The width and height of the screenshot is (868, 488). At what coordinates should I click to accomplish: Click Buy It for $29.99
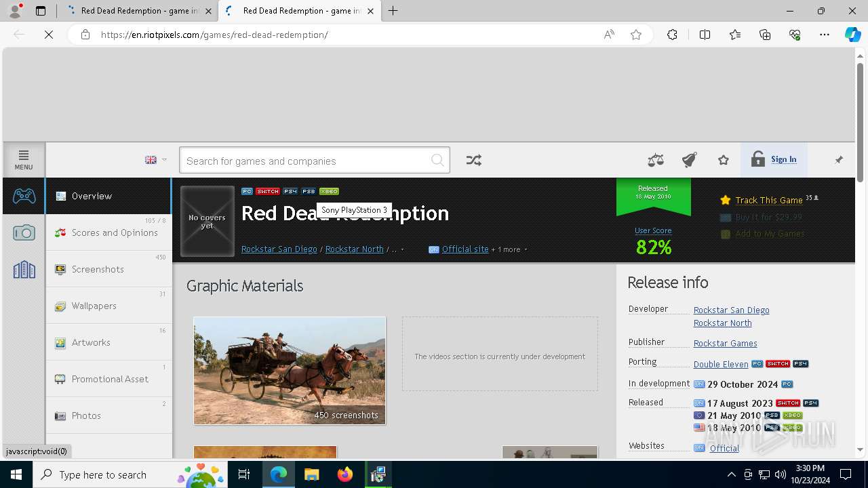tap(768, 217)
